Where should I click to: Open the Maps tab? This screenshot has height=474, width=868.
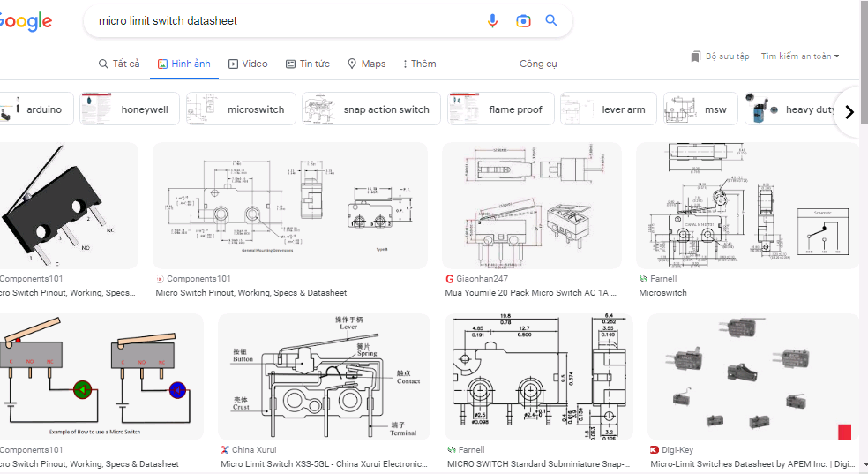tap(366, 64)
